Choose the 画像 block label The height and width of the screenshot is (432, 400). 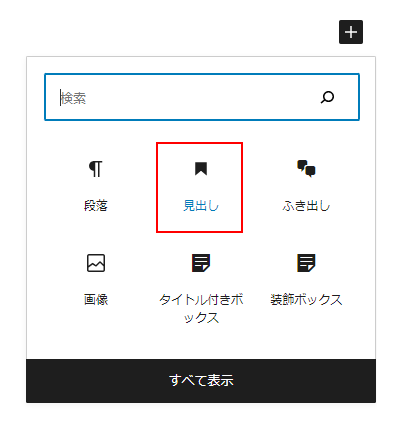pyautogui.click(x=96, y=299)
